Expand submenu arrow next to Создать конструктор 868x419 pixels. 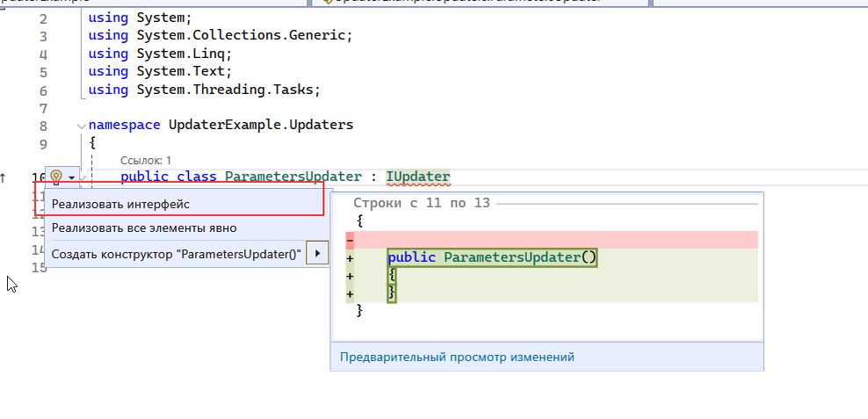tap(317, 254)
